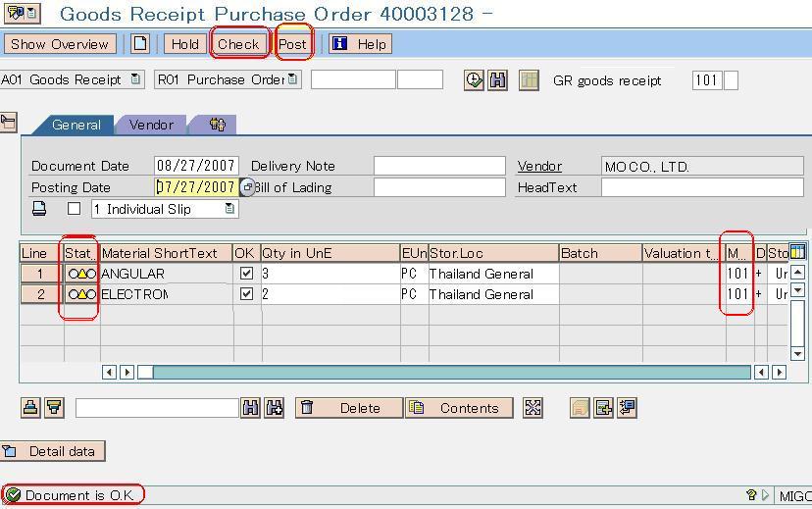Click the HeadText input field
812x509 pixels.
click(702, 187)
